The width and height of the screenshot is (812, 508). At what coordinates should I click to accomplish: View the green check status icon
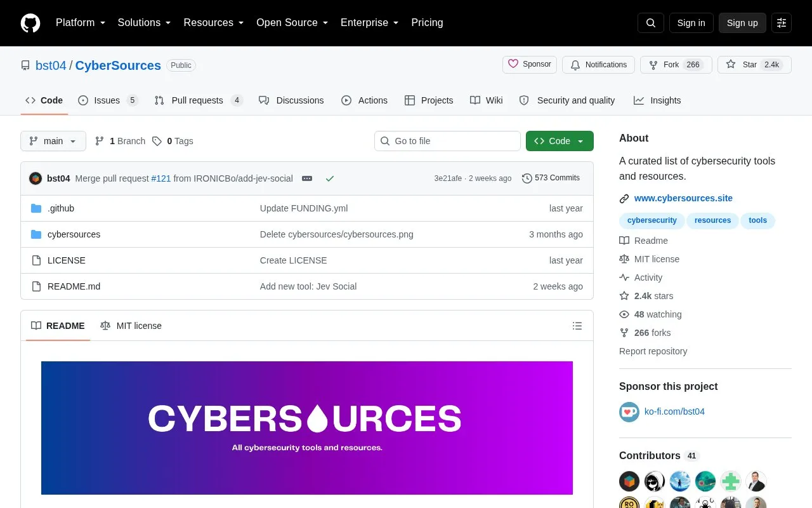pyautogui.click(x=330, y=178)
